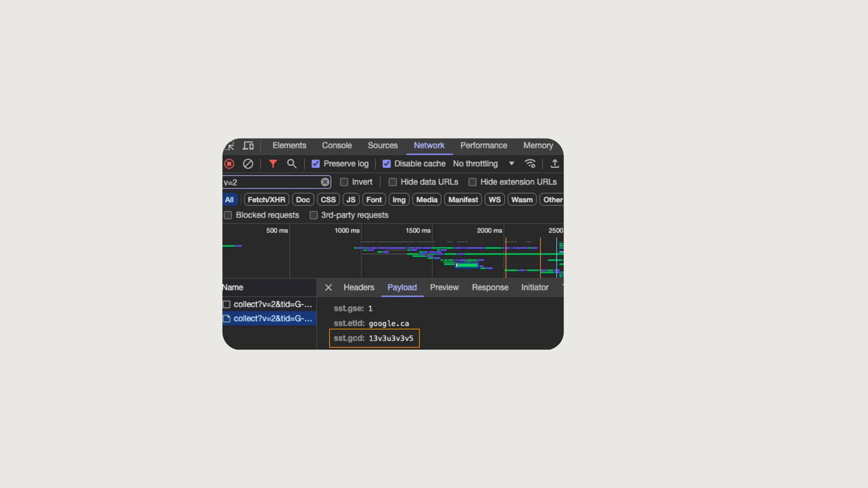
Task: Open the Headers tab
Action: pyautogui.click(x=359, y=287)
